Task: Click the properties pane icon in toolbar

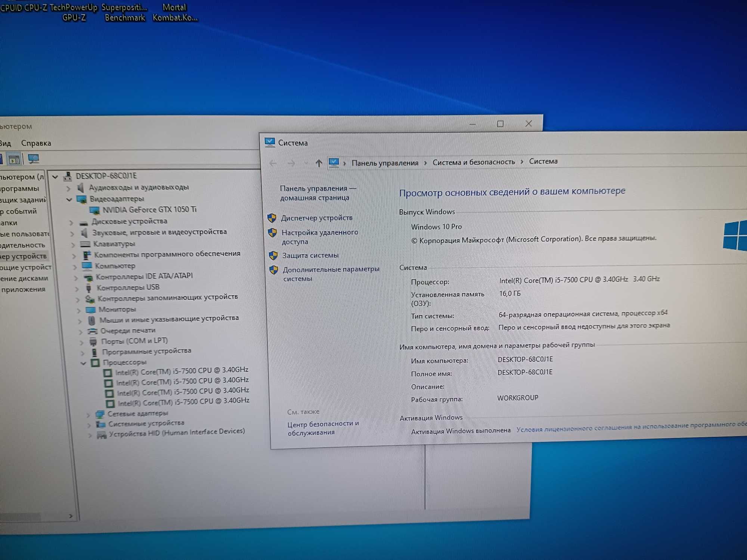Action: (x=14, y=160)
